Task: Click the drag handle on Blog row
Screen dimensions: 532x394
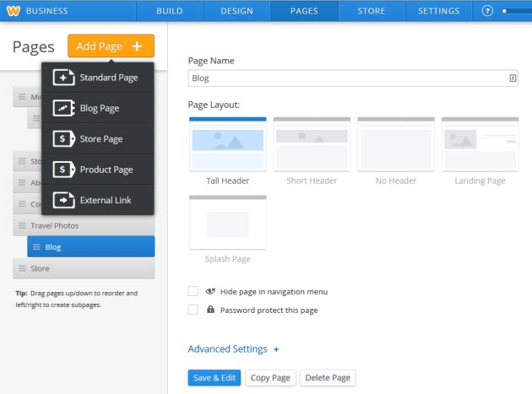Action: (x=36, y=247)
